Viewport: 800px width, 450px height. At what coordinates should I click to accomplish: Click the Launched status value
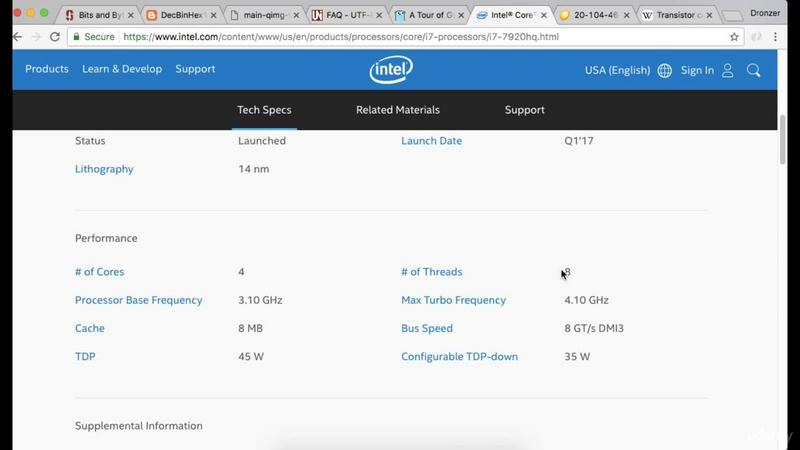[262, 141]
